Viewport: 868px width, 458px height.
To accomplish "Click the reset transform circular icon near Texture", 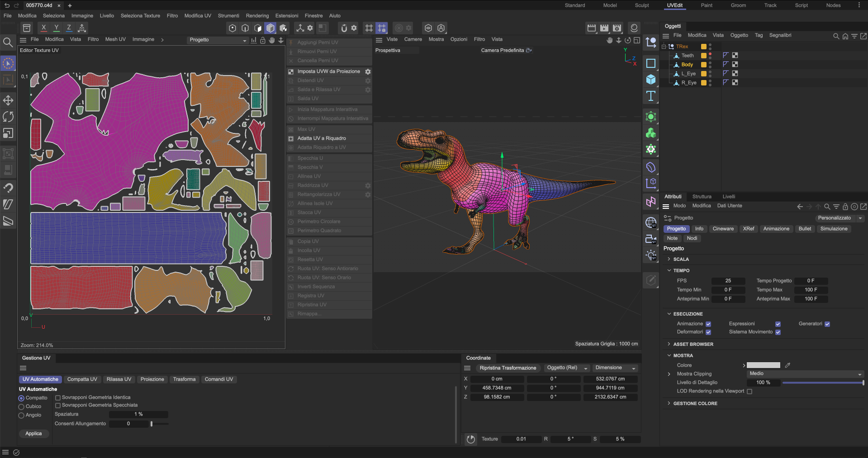I will 471,439.
